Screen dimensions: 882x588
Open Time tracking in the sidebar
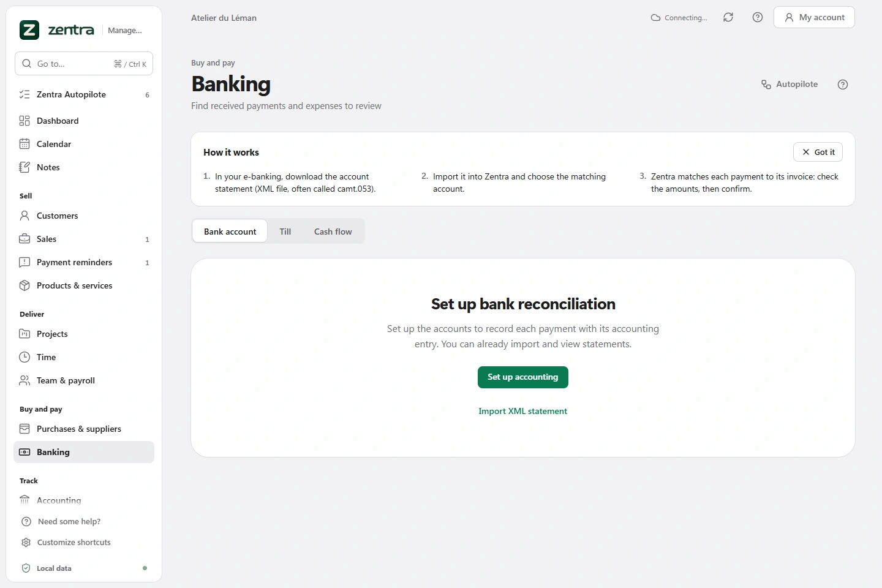click(x=84, y=357)
